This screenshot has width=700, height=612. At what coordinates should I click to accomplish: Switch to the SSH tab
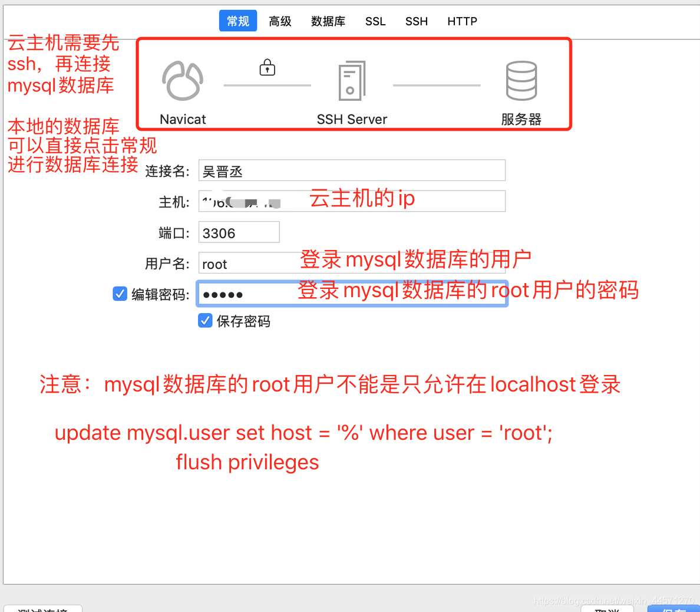pos(416,21)
